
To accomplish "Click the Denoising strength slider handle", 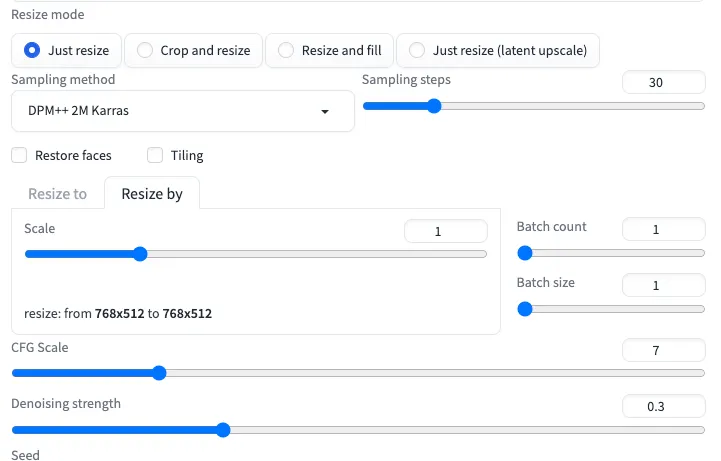I will click(x=223, y=430).
